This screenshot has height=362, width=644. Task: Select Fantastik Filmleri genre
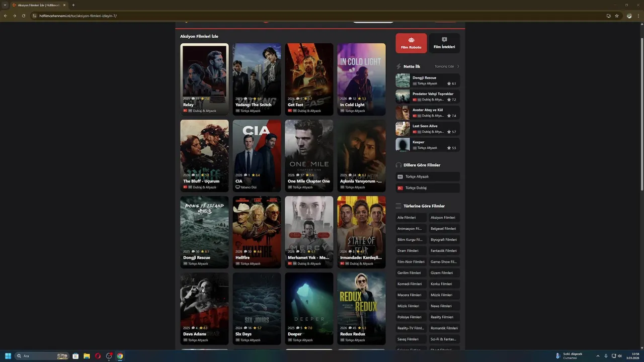444,251
